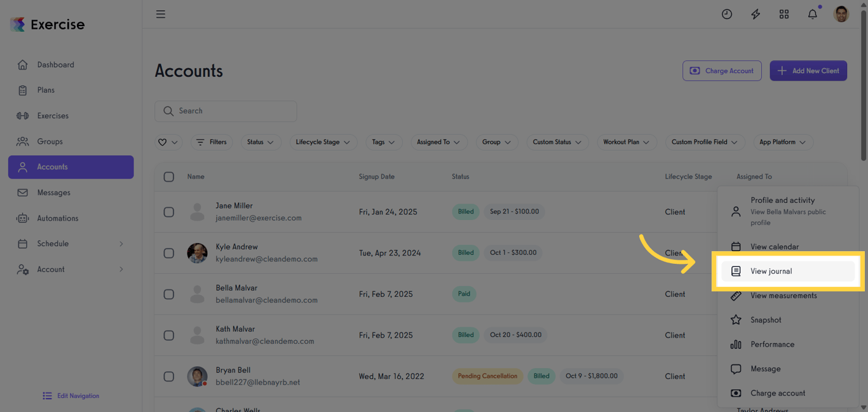Open the recent activity clock icon

[x=727, y=13]
